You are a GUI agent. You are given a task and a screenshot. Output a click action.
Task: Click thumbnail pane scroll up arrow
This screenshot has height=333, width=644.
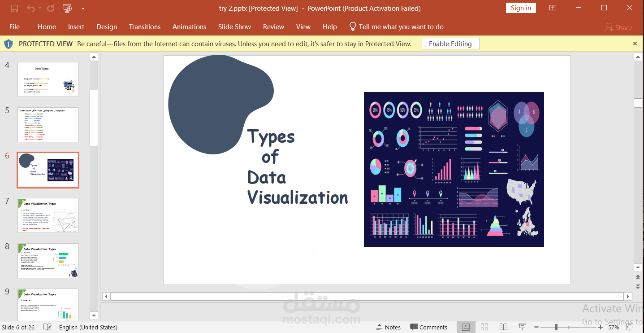coord(94,57)
